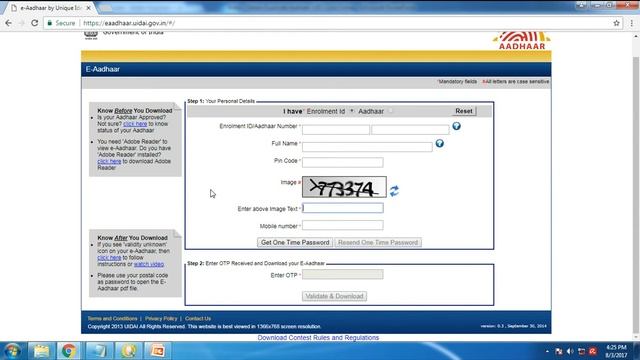Click Resend One Time Password button
640x360 pixels.
pyautogui.click(x=378, y=242)
